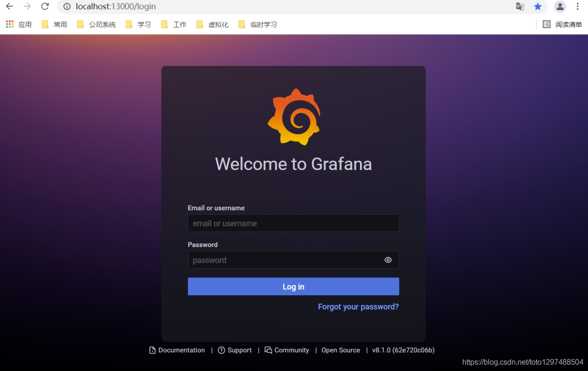Click the browser back arrow
Image resolution: width=588 pixels, height=371 pixels.
click(10, 7)
